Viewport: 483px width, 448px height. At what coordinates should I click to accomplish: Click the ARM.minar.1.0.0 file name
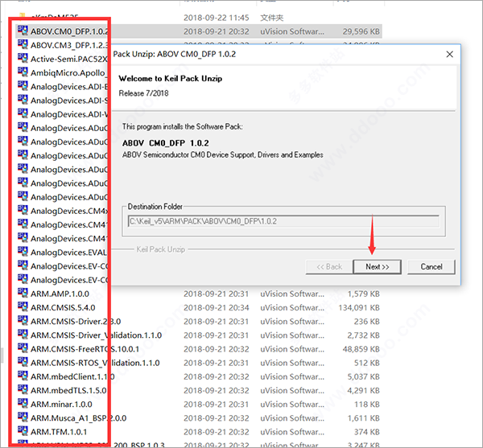pos(61,405)
